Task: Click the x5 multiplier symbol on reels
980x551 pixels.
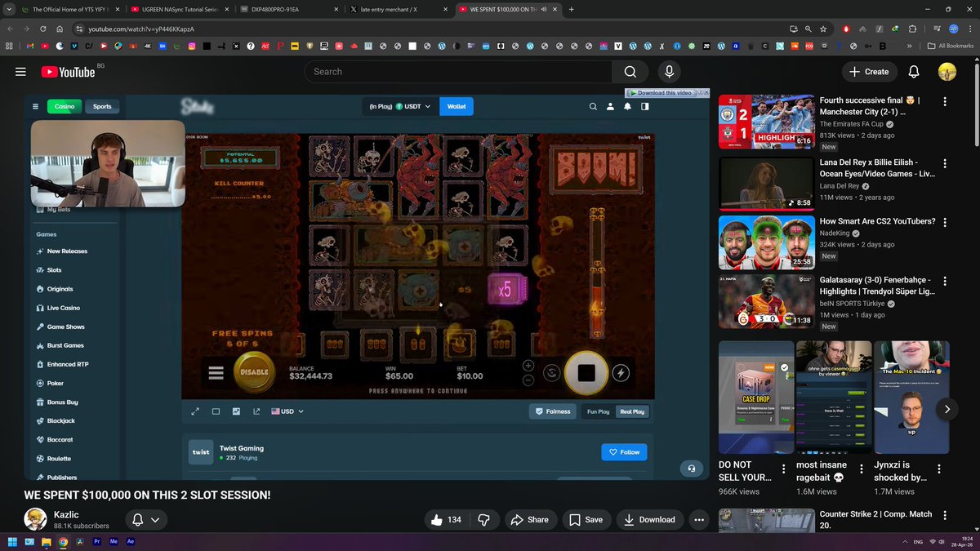Action: (x=506, y=290)
